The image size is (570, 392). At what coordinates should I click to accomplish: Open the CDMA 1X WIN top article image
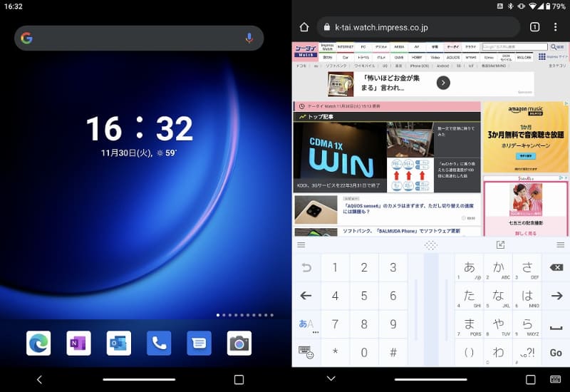pos(340,157)
